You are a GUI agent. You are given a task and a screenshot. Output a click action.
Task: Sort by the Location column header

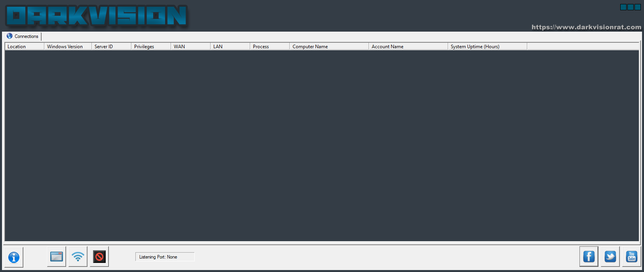click(x=24, y=47)
